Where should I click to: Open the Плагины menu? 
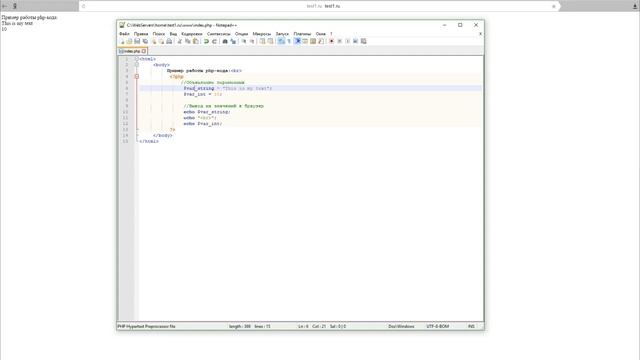tap(302, 34)
